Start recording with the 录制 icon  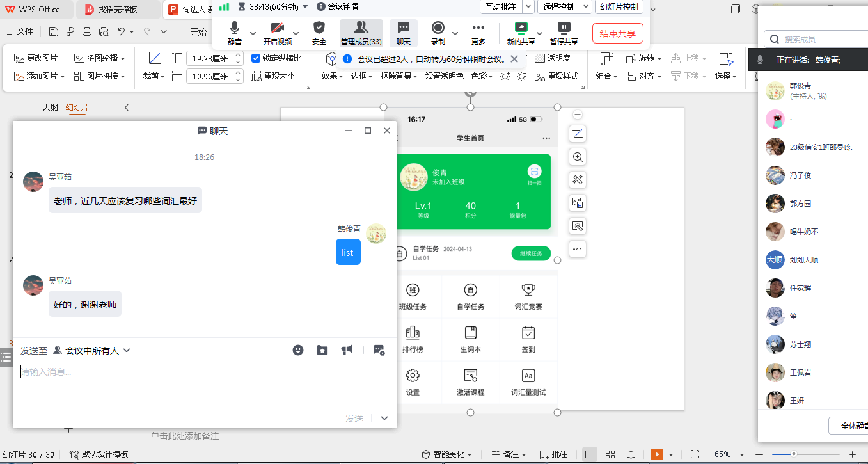(438, 28)
